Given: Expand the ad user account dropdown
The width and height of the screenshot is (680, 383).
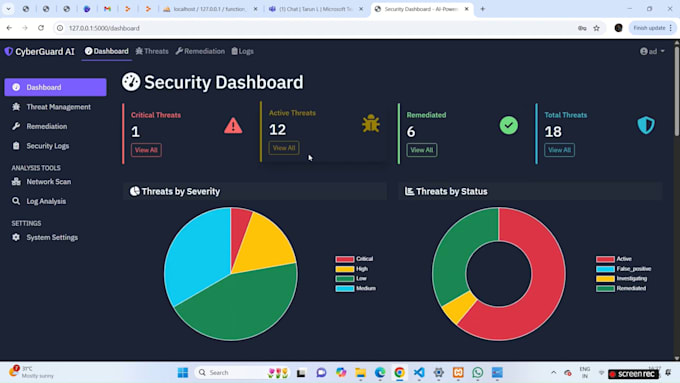Looking at the screenshot, I should (x=652, y=51).
